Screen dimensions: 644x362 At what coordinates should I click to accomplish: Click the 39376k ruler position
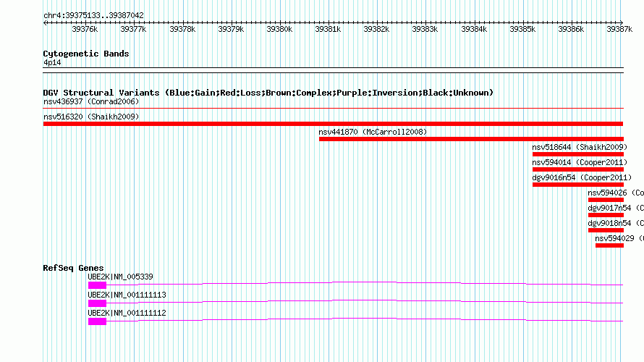tap(85, 29)
